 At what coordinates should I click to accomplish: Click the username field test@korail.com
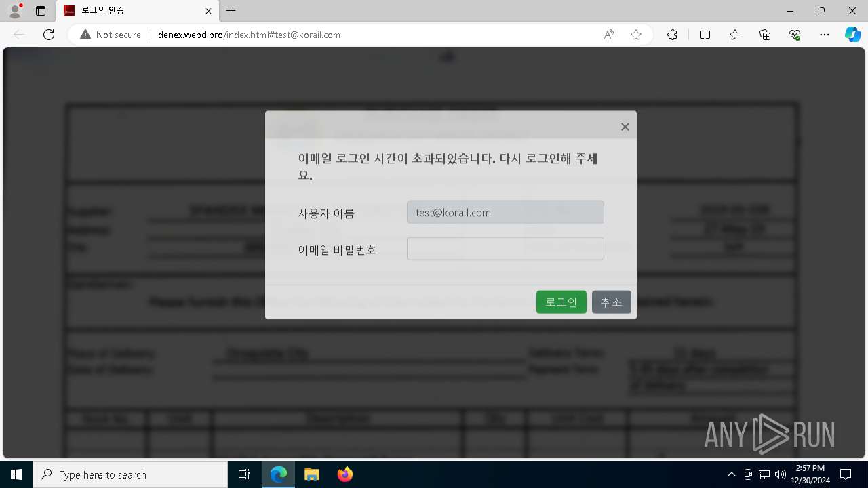[505, 212]
